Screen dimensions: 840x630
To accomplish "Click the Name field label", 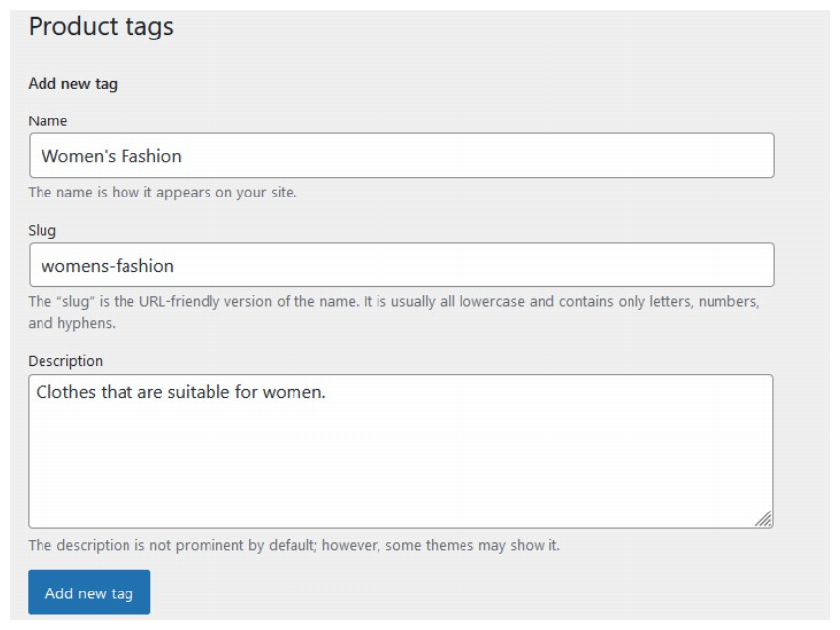I will pyautogui.click(x=47, y=120).
